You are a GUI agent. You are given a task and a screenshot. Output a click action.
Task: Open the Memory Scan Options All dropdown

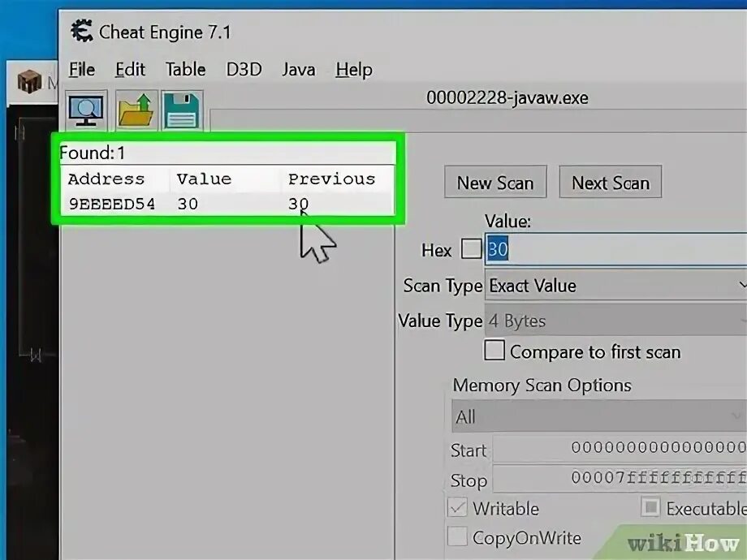(x=599, y=416)
